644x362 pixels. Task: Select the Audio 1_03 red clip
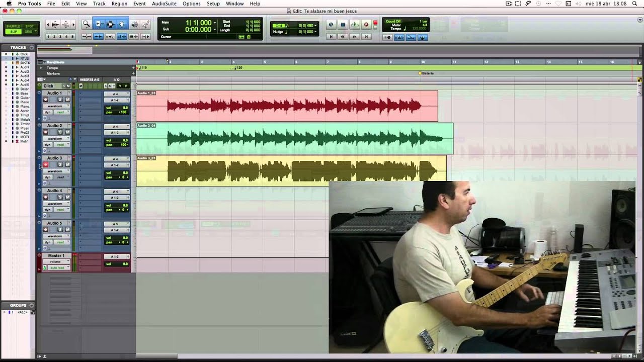pos(287,106)
